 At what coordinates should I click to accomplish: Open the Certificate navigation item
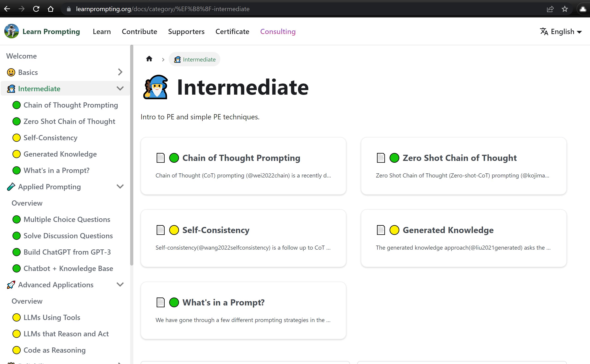click(x=232, y=32)
